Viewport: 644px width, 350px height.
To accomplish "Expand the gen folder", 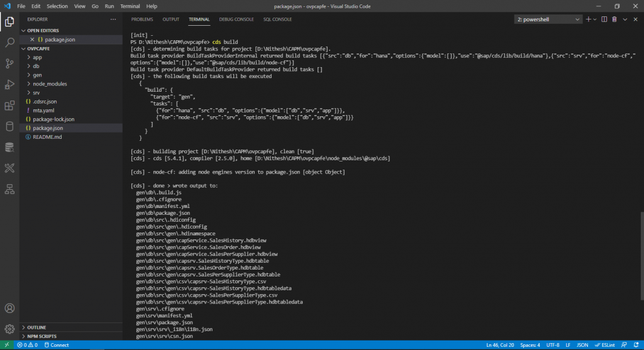I will (x=70, y=75).
